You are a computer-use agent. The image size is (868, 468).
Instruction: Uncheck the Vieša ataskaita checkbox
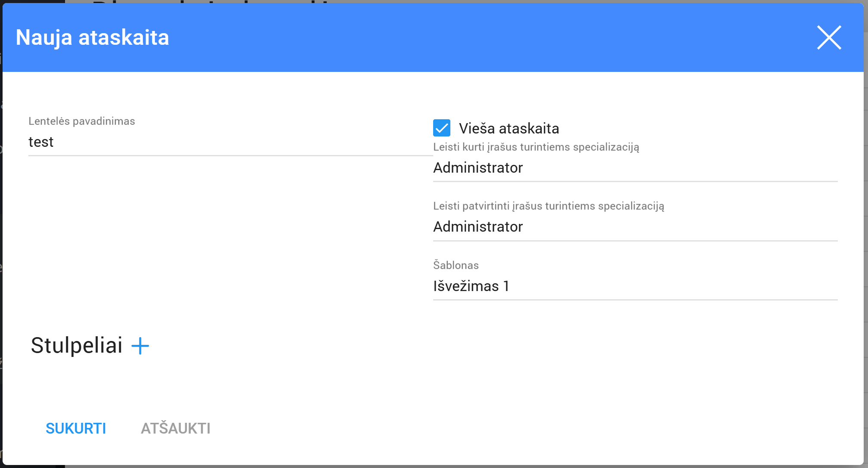[x=441, y=128]
